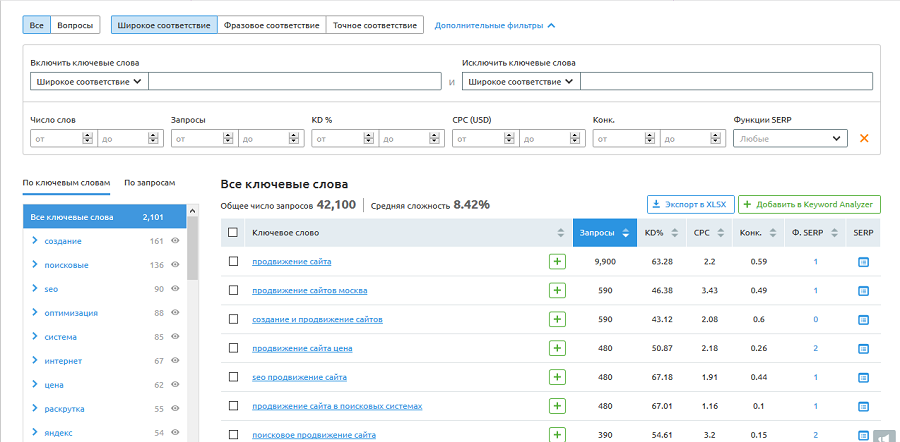Switch to the По запросам tab

149,183
